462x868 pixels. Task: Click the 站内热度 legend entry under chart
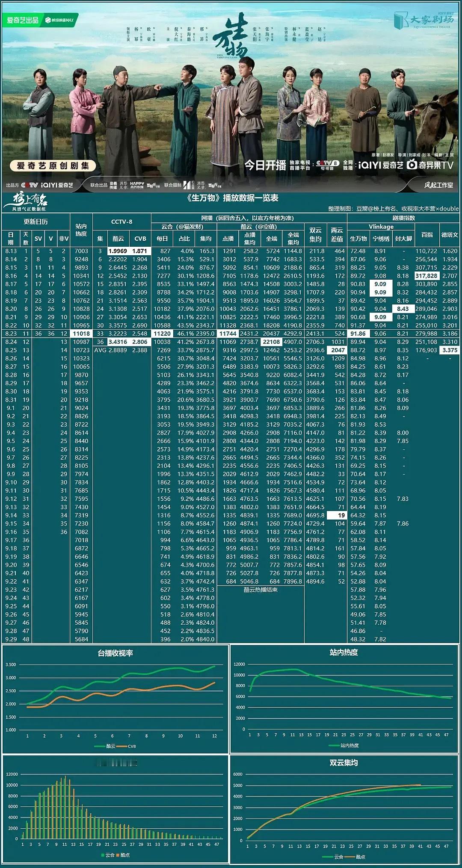tap(344, 745)
